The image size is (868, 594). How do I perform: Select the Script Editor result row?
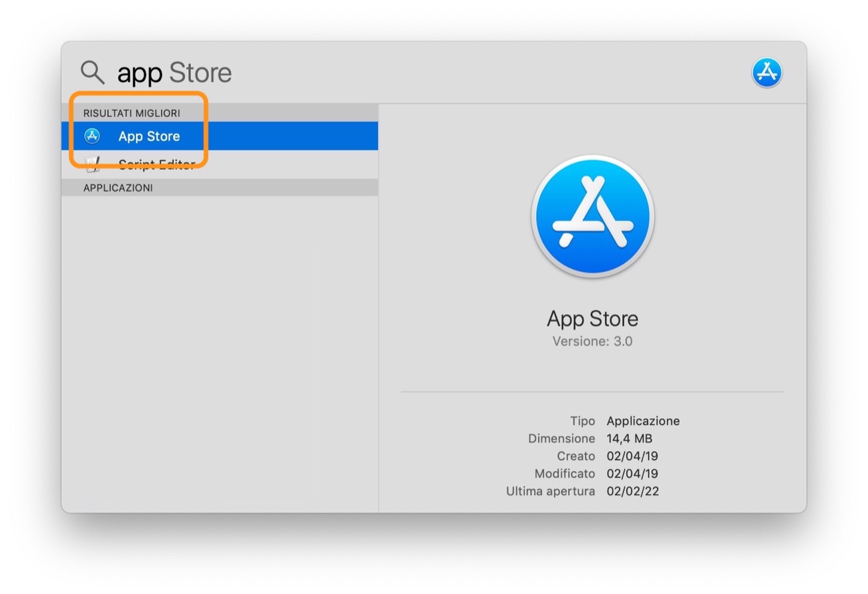(x=220, y=164)
